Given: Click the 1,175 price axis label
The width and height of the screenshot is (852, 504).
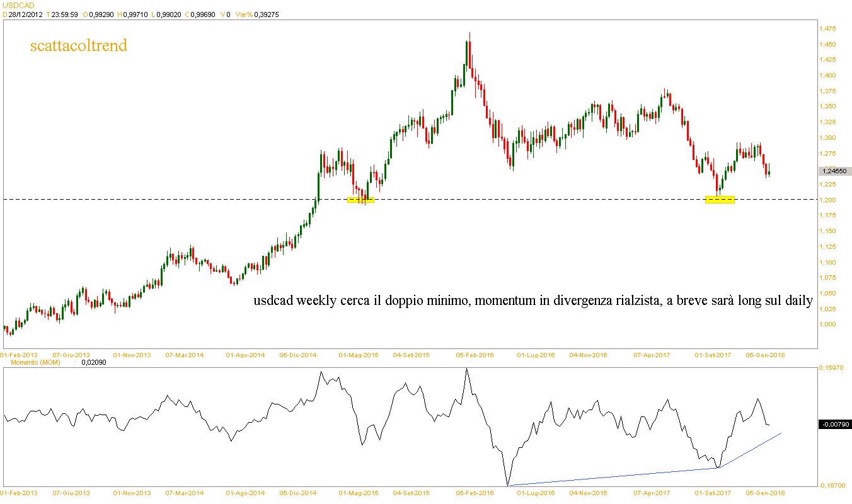Looking at the screenshot, I should pyautogui.click(x=827, y=215).
